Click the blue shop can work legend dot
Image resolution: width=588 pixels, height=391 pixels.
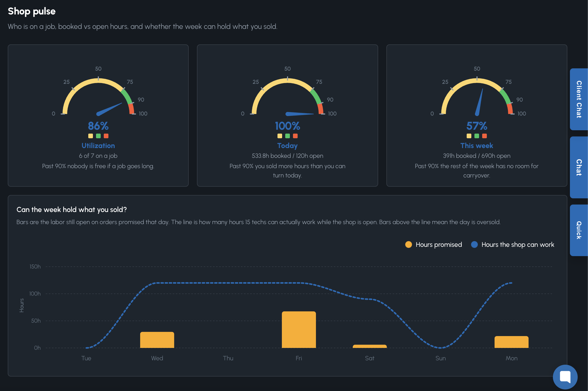[474, 245]
